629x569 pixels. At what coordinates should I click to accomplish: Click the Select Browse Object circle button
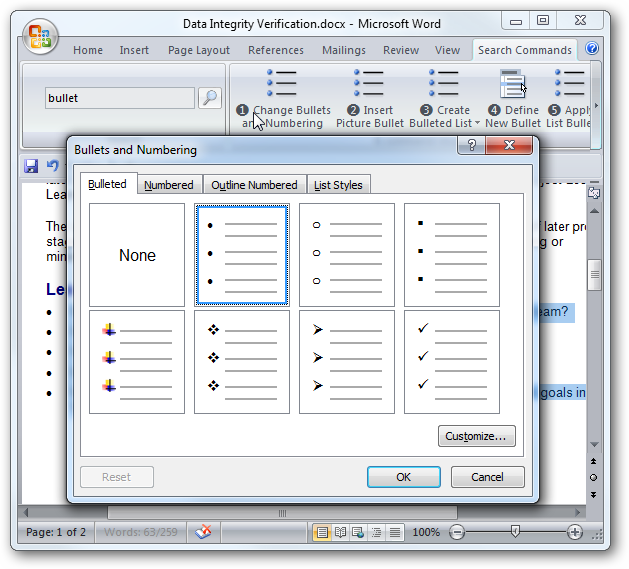click(594, 478)
